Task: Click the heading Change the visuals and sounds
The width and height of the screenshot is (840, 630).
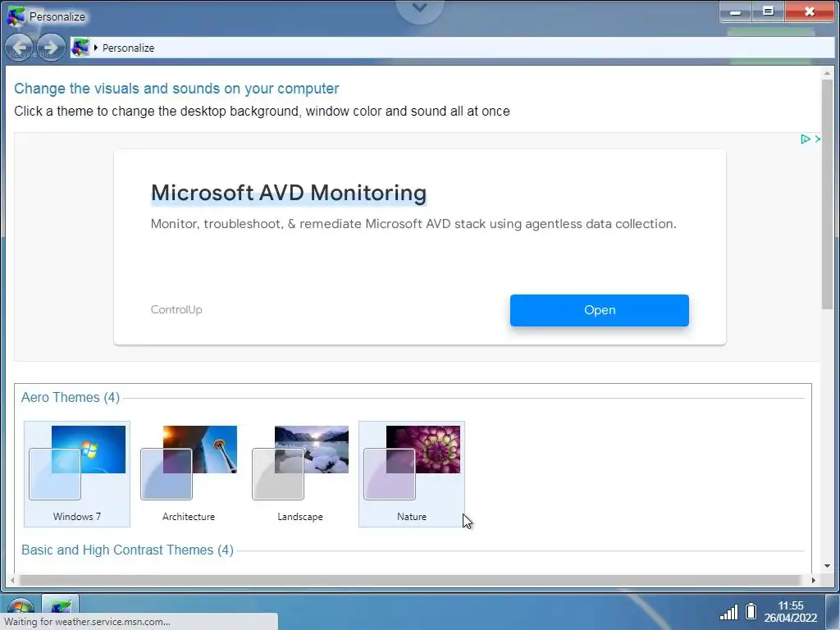Action: click(x=176, y=89)
